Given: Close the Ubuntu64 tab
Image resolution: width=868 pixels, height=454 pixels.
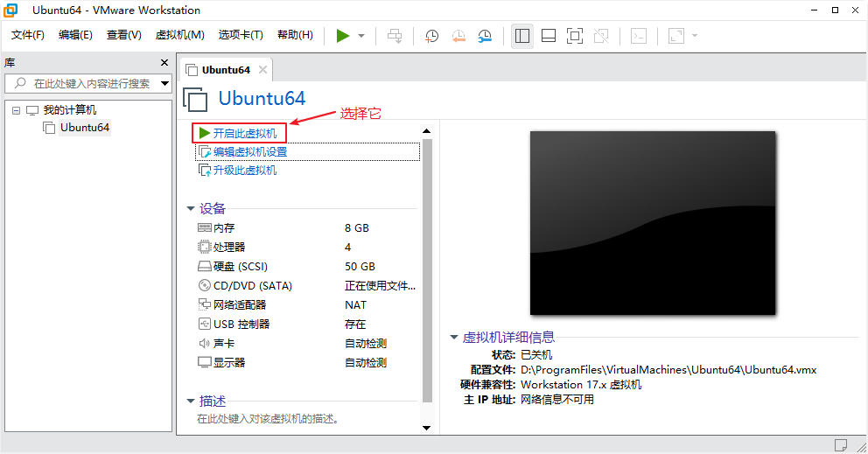Looking at the screenshot, I should pos(263,70).
